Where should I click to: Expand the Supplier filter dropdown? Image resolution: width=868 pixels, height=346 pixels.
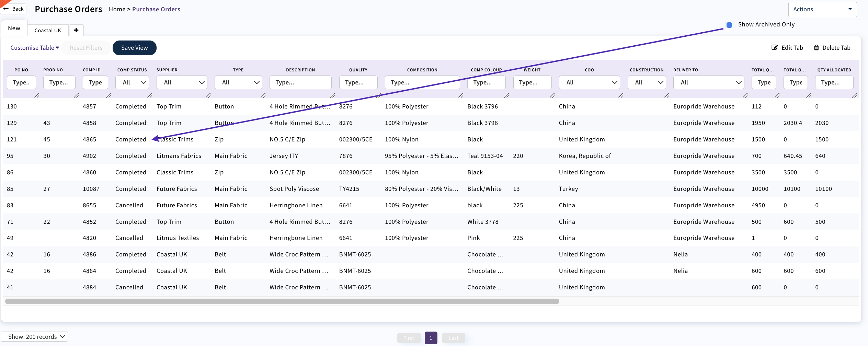click(x=182, y=82)
